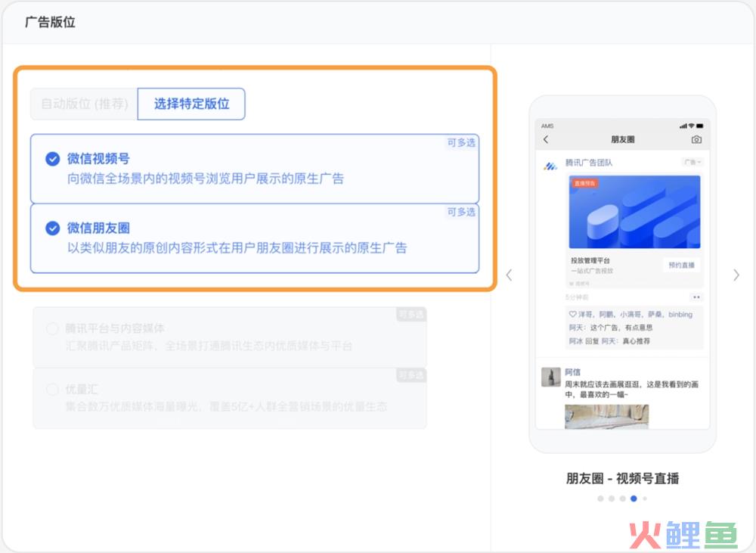The height and width of the screenshot is (553, 756).
Task: Click the red 直播预告 badge on the ad
Action: click(585, 183)
